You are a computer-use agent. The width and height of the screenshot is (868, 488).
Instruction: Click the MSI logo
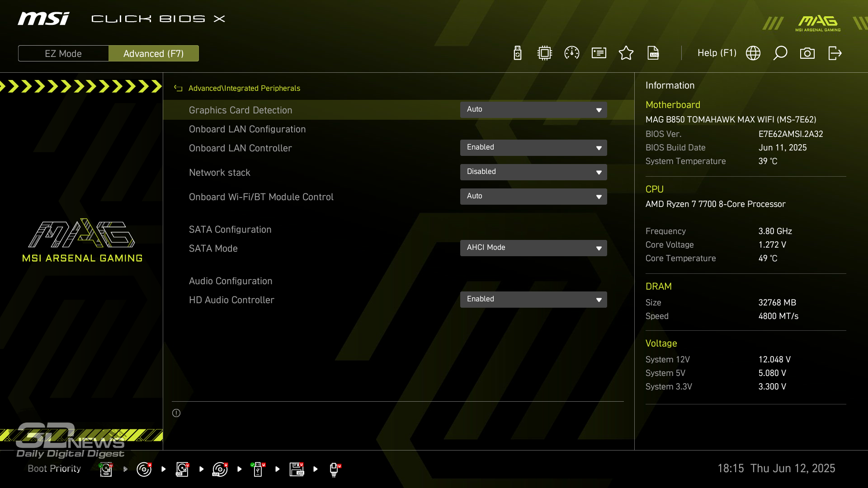point(44,19)
